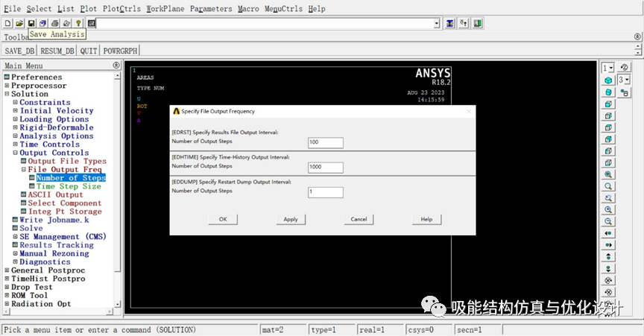Image resolution: width=644 pixels, height=336 pixels.
Task: Click the Fit View magnifier icon
Action: pos(608,174)
